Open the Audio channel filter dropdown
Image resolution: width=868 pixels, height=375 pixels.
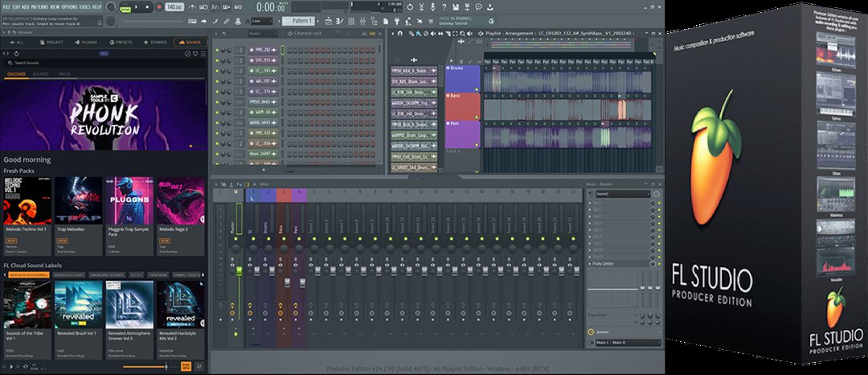(x=263, y=34)
